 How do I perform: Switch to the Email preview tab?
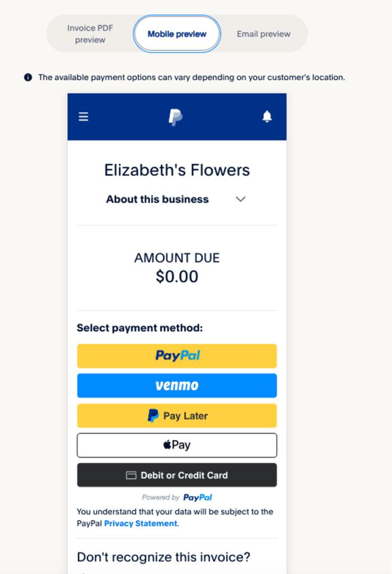coord(263,34)
